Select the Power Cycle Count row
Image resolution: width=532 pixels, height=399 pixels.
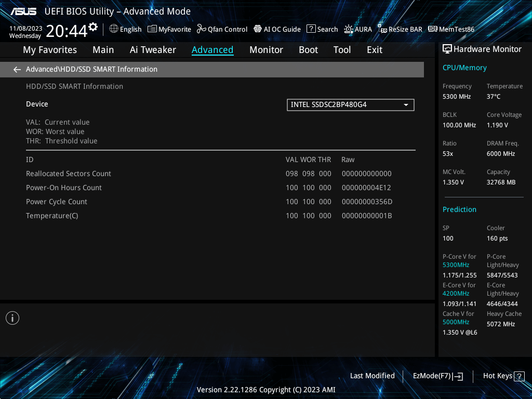220,202
